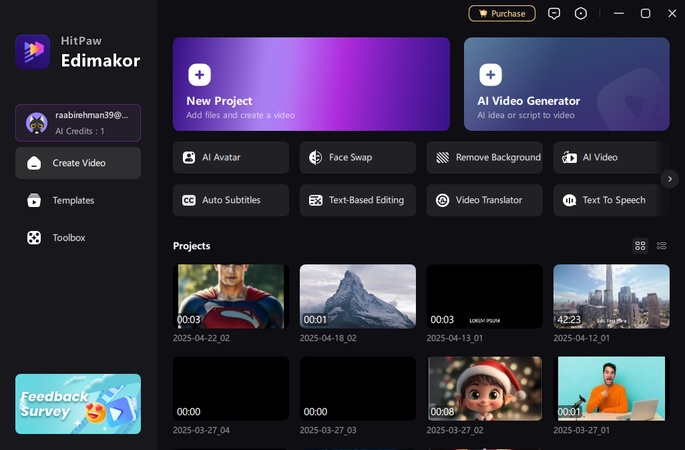Switch projects to grid view
Viewport: 685px width, 450px height.
coord(641,246)
